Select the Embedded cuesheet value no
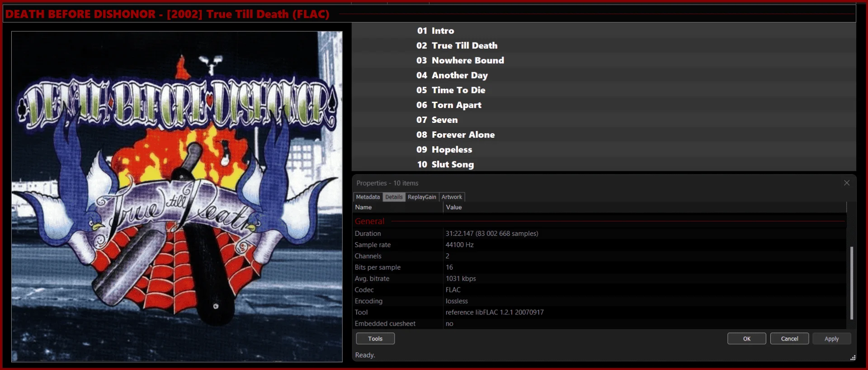Screen dimensions: 868x370 point(449,324)
